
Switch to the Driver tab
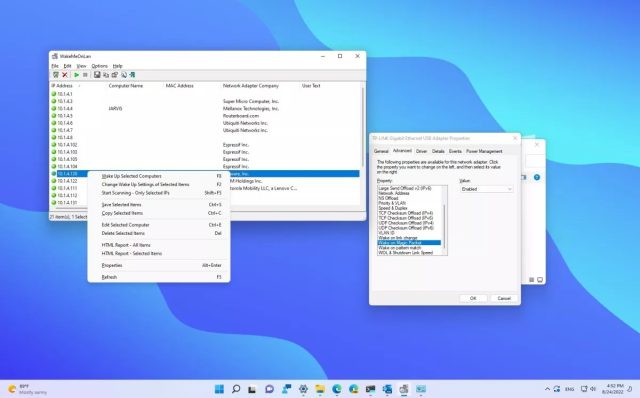tap(421, 151)
